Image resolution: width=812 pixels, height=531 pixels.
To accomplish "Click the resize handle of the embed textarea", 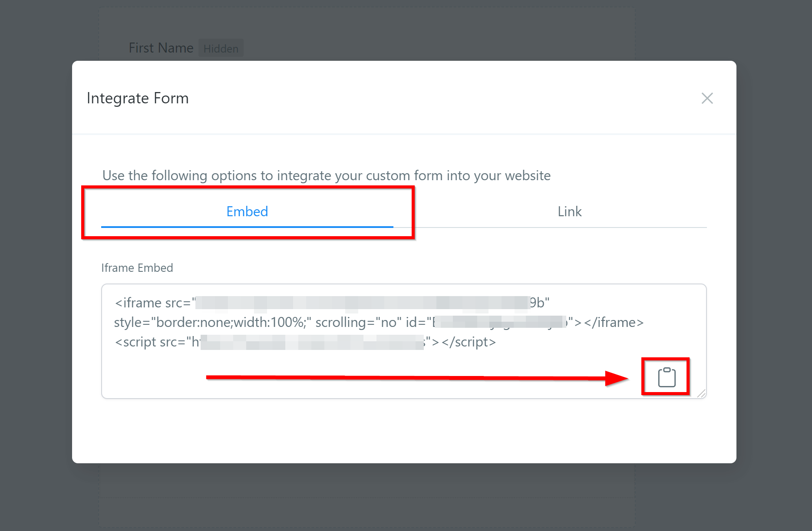I will pyautogui.click(x=701, y=393).
